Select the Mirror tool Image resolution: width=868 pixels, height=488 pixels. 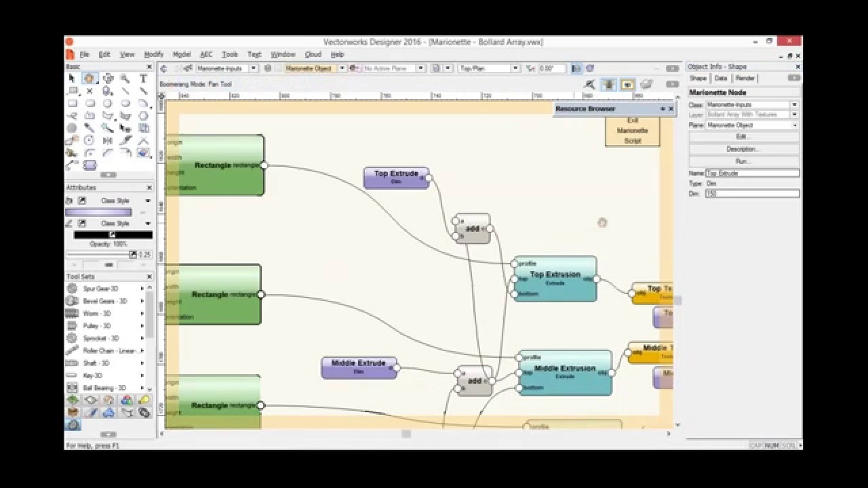(108, 140)
